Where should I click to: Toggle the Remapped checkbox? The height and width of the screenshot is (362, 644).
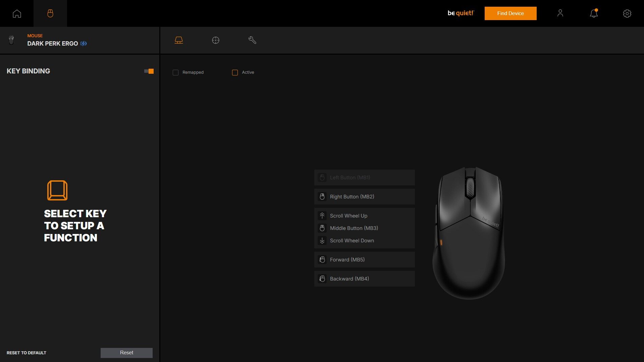(175, 72)
